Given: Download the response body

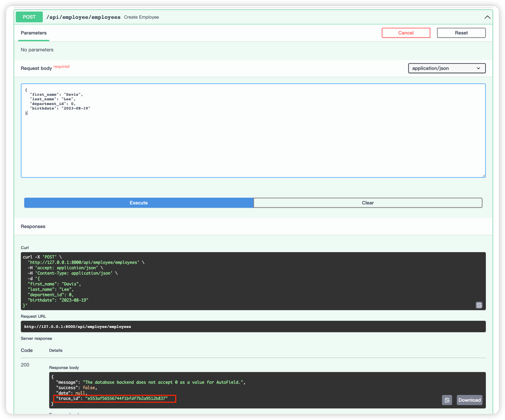Looking at the screenshot, I should tap(469, 400).
